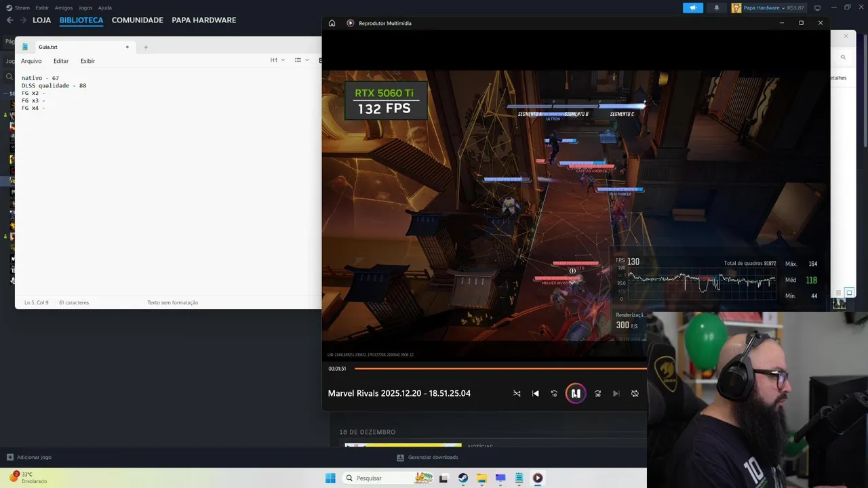Open the LOJA tab in Steam
This screenshot has height=488, width=868.
[x=41, y=20]
